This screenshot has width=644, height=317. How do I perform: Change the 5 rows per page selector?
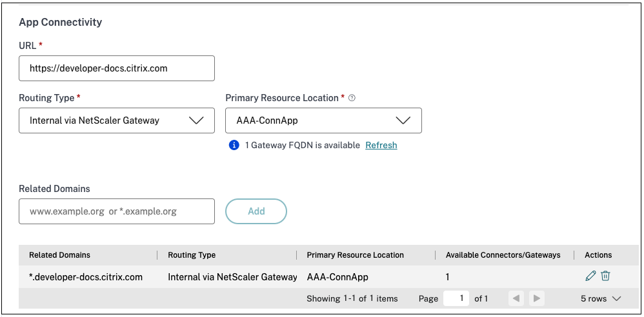point(601,298)
